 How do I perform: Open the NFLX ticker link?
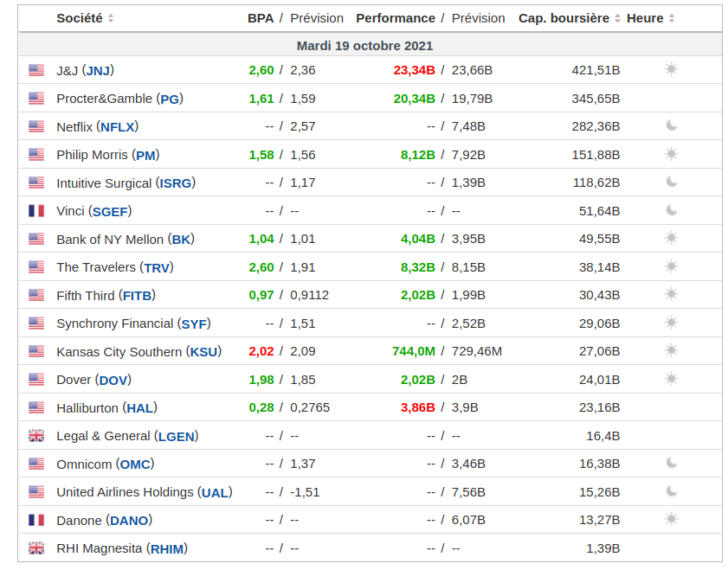click(117, 126)
